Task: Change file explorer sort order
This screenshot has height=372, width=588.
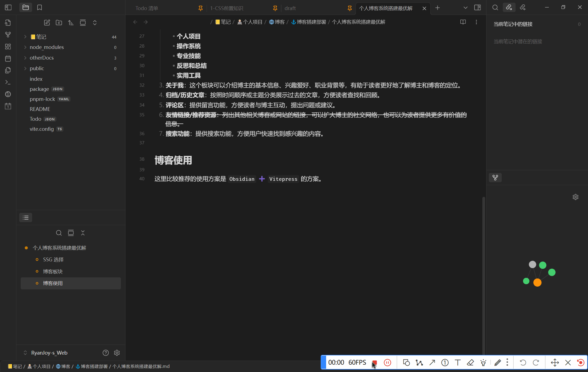Action: (x=71, y=23)
